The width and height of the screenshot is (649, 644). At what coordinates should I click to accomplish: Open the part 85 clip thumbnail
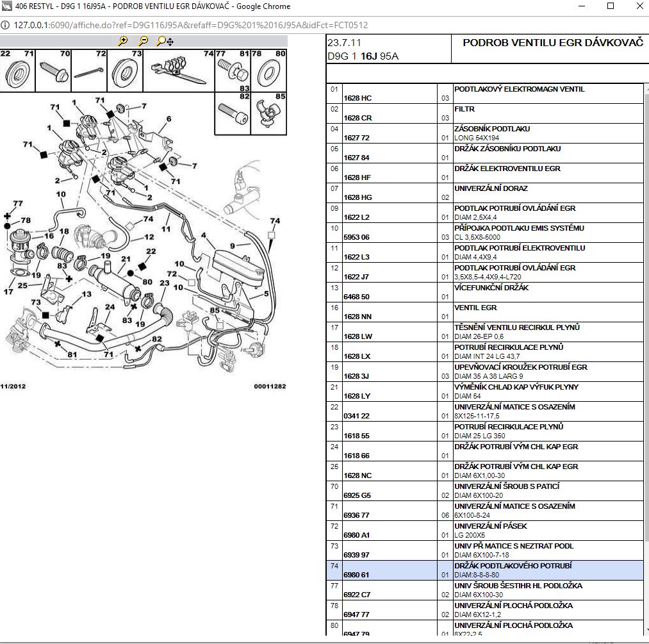coord(268,113)
